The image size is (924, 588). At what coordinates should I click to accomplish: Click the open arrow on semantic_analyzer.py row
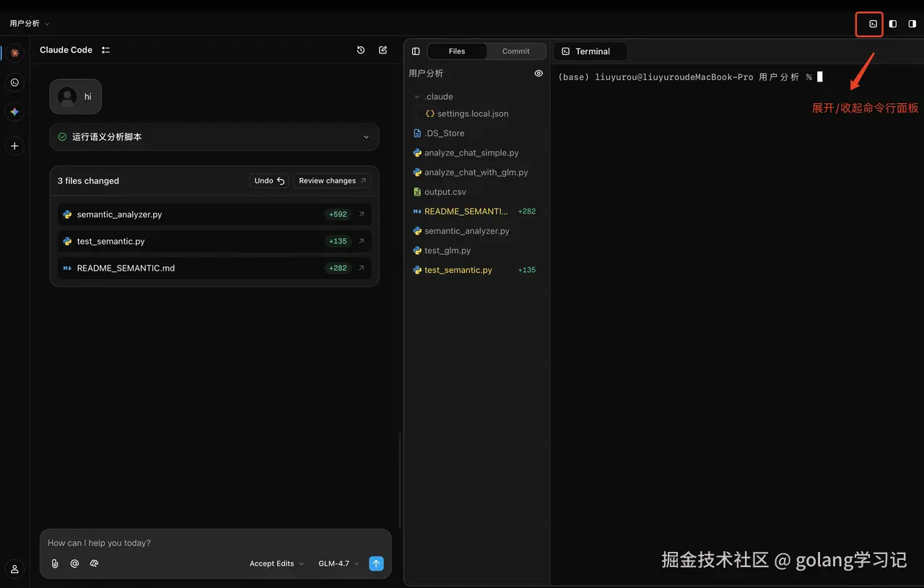[x=362, y=214]
